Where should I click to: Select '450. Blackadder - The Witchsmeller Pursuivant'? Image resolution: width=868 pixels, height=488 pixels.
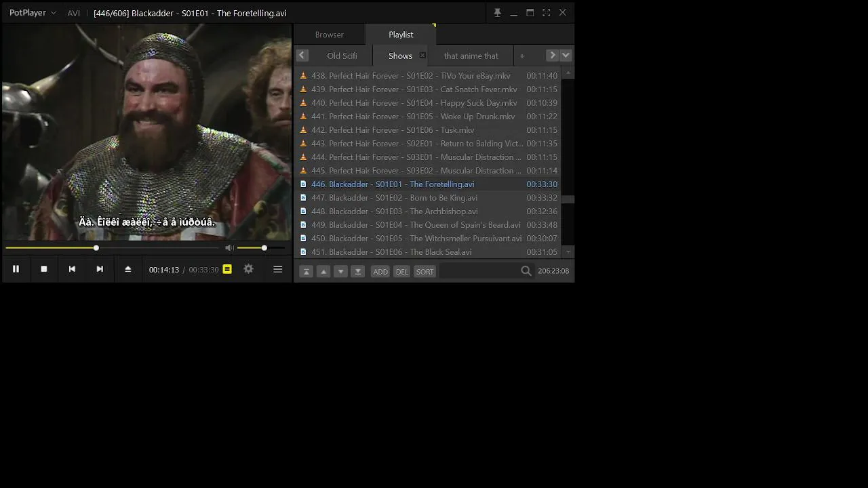pos(428,239)
